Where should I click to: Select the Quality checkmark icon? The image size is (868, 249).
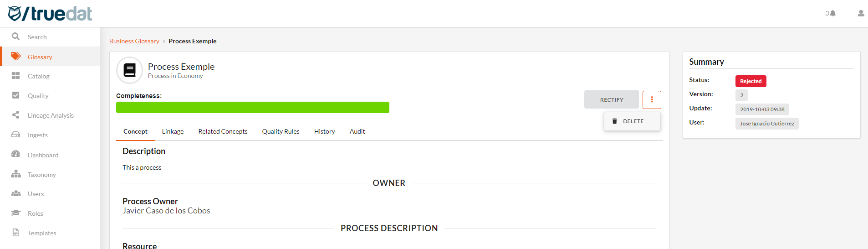point(15,95)
